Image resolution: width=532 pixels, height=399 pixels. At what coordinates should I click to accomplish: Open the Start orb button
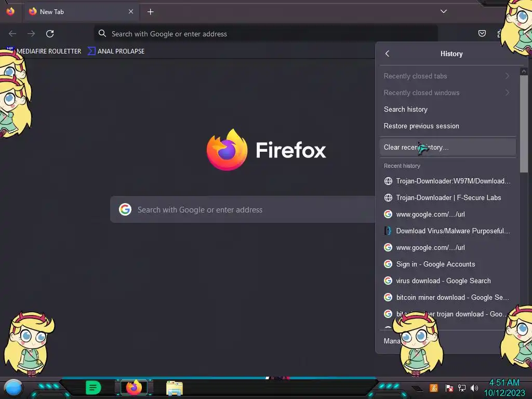[x=13, y=388]
